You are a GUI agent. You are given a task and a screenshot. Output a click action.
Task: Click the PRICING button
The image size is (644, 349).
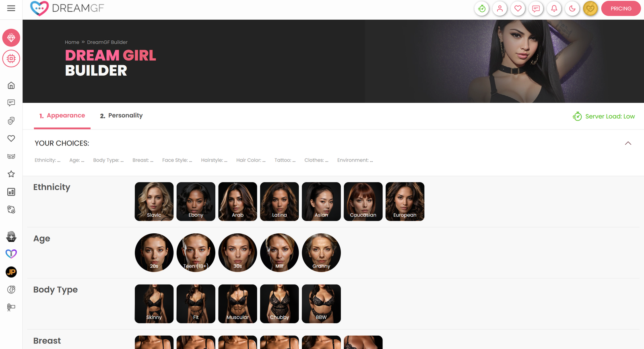coord(621,8)
